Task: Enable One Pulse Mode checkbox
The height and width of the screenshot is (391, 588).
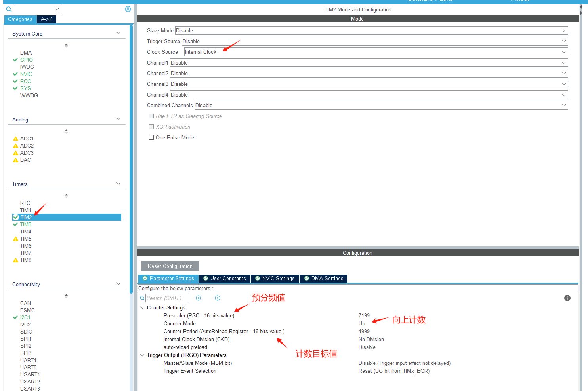Action: [x=151, y=137]
